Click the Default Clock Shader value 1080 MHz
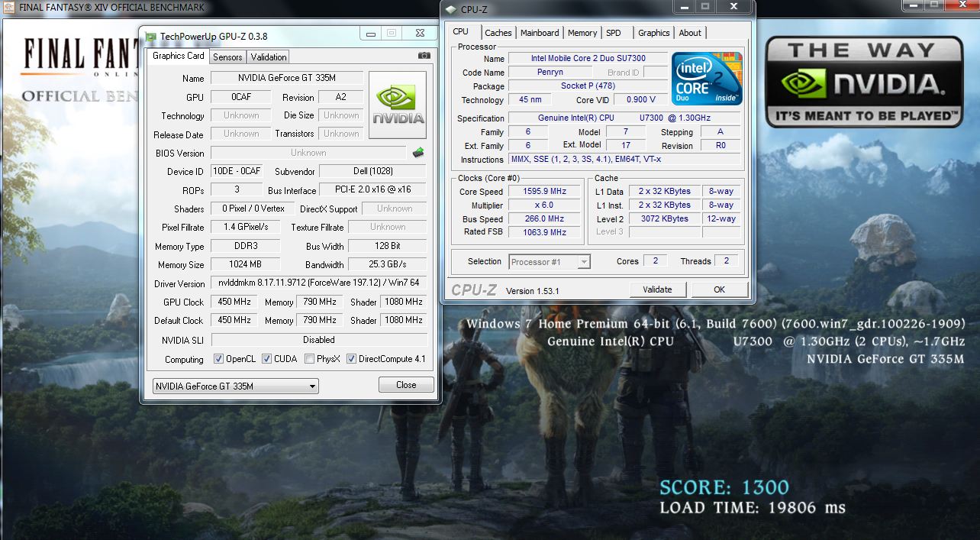The width and height of the screenshot is (980, 540). [x=403, y=320]
